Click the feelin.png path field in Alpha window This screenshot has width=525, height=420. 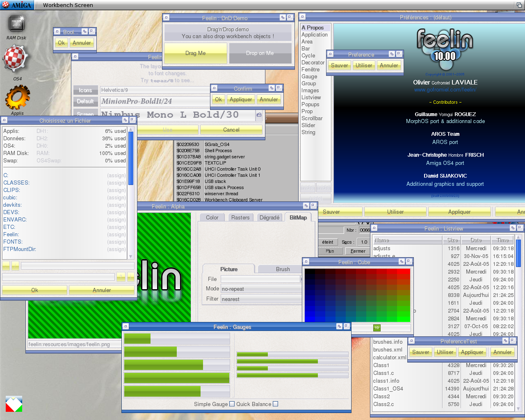(x=75, y=344)
